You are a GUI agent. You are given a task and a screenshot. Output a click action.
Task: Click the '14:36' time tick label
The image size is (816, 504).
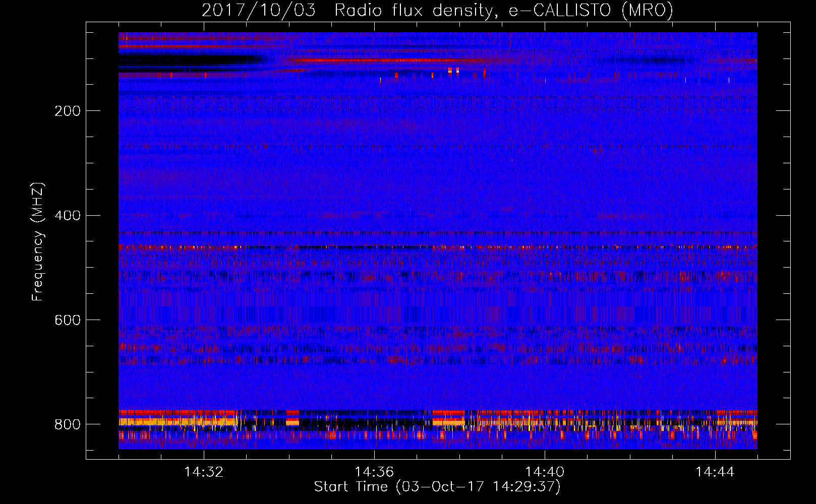tap(374, 472)
